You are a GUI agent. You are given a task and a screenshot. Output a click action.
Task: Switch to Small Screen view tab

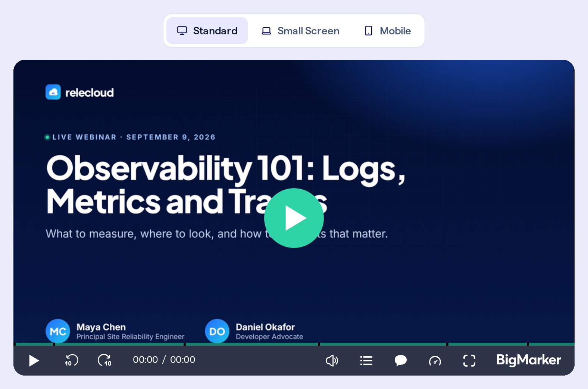pyautogui.click(x=300, y=31)
